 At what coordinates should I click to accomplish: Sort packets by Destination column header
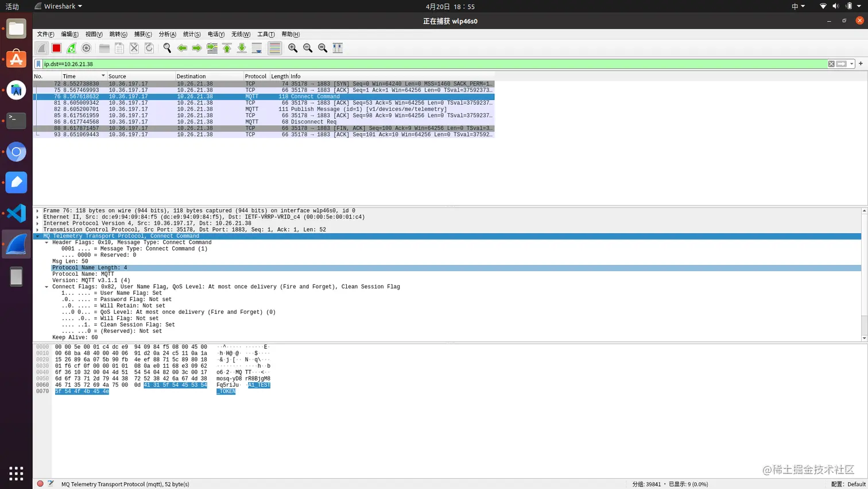coord(210,76)
